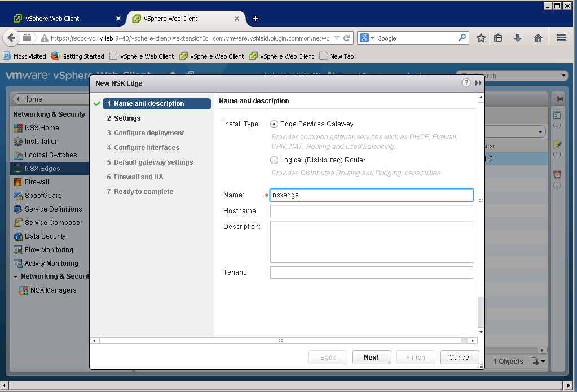Click the Installation gear icon
The width and height of the screenshot is (577, 392).
click(x=19, y=142)
